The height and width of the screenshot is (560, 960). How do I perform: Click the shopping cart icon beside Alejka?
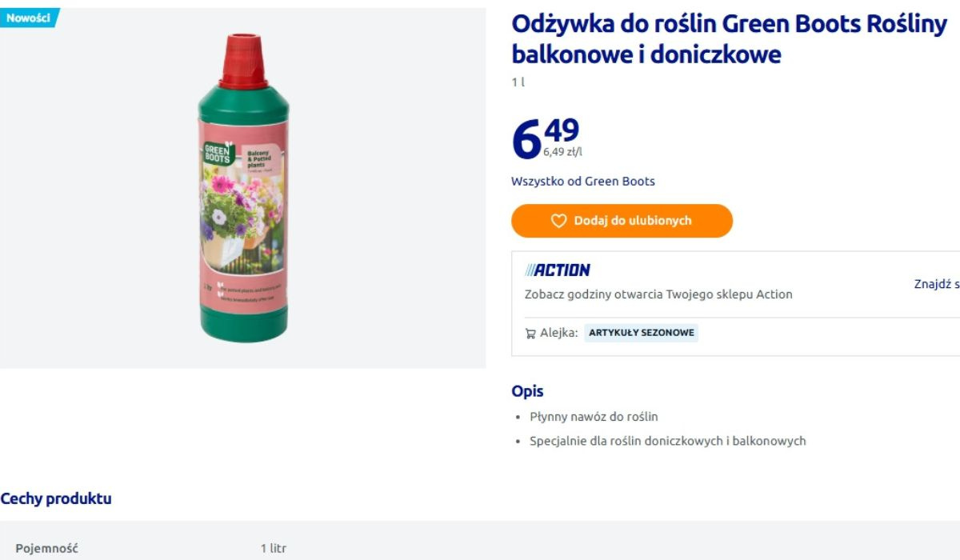tap(530, 334)
